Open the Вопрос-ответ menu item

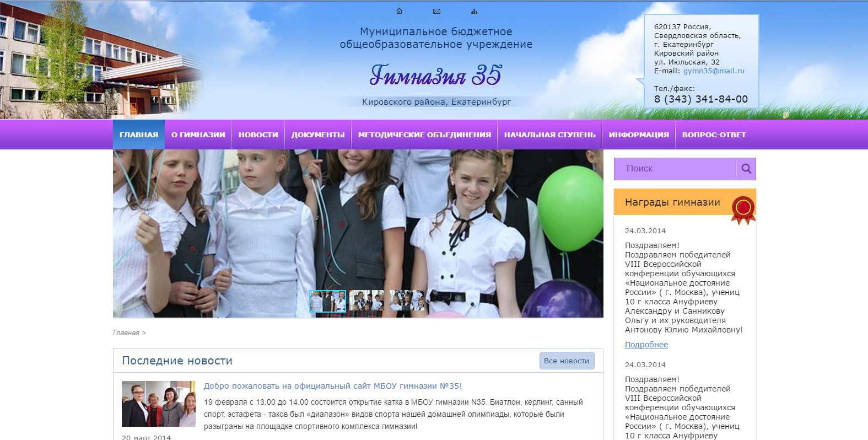714,135
